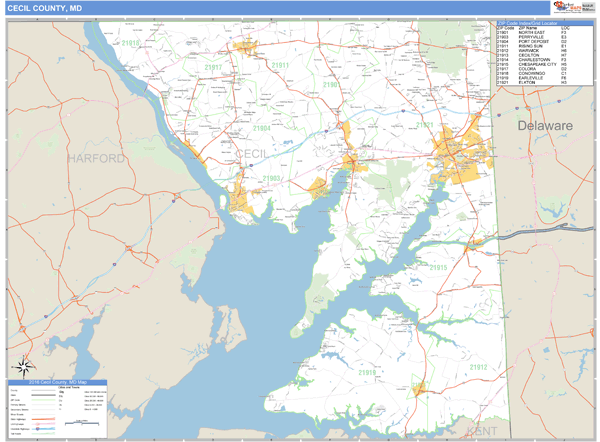Click the green 21903 label on the map
Viewport: 600px width, 442px height.
tap(271, 178)
